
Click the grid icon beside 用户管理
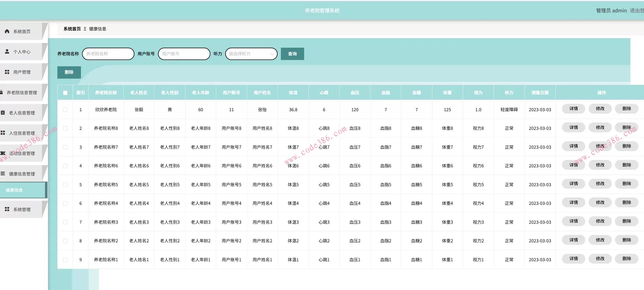point(7,72)
